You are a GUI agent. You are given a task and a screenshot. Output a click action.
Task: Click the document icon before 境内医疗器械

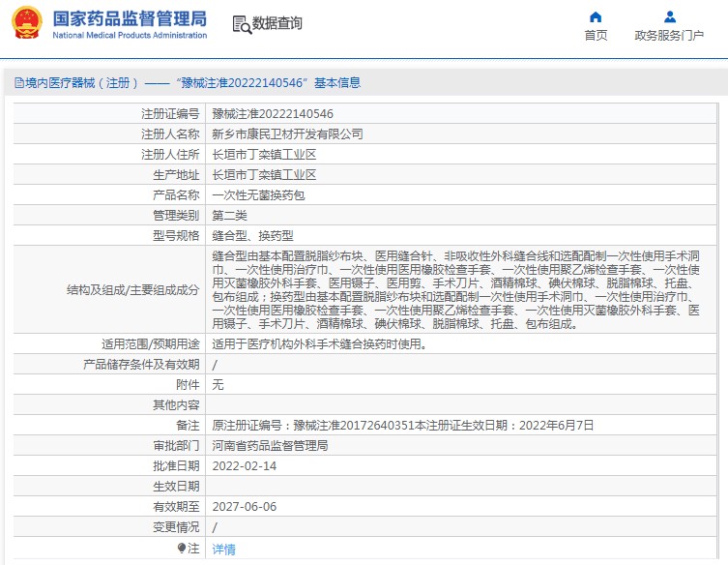(x=19, y=83)
